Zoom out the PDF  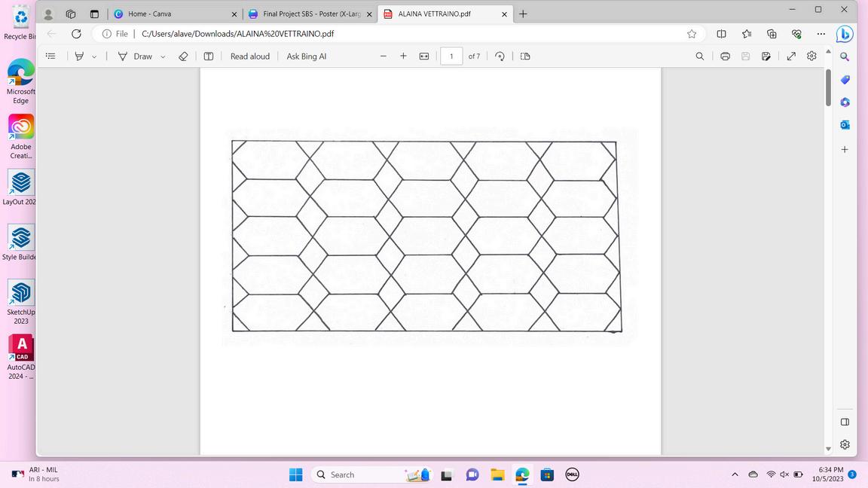click(x=383, y=56)
